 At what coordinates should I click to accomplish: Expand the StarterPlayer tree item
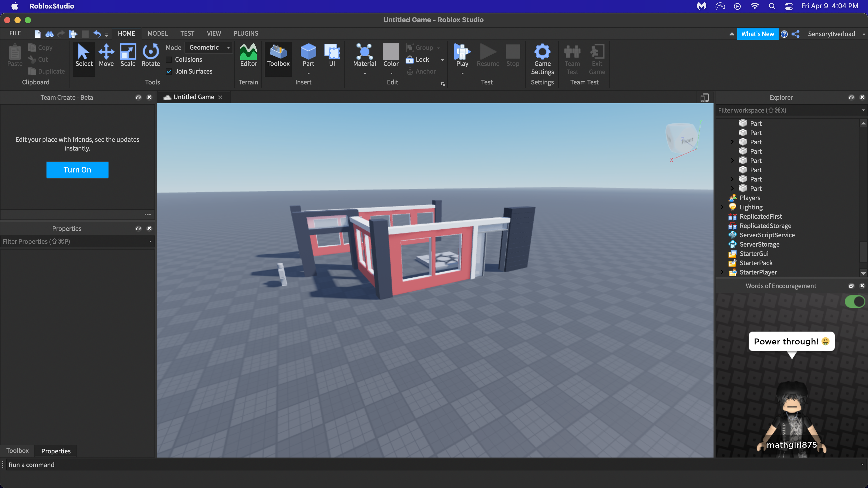point(722,272)
